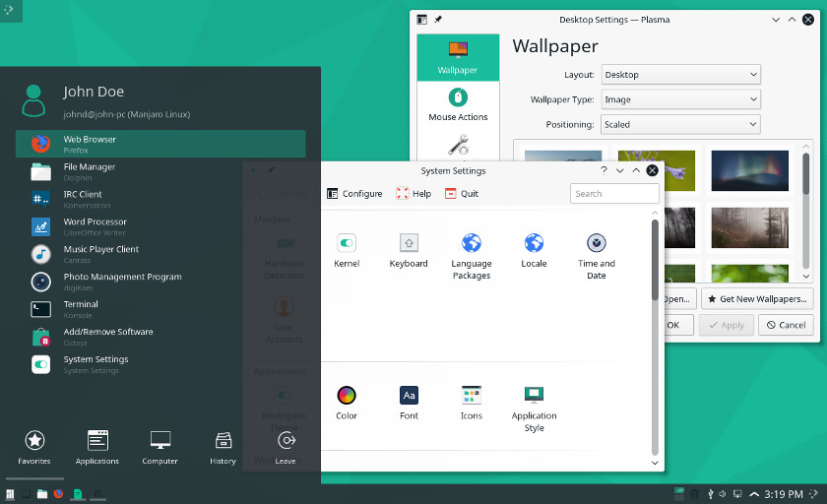The height and width of the screenshot is (504, 827).
Task: Click the pin icon in Desktop Settings titlebar
Action: pyautogui.click(x=438, y=20)
